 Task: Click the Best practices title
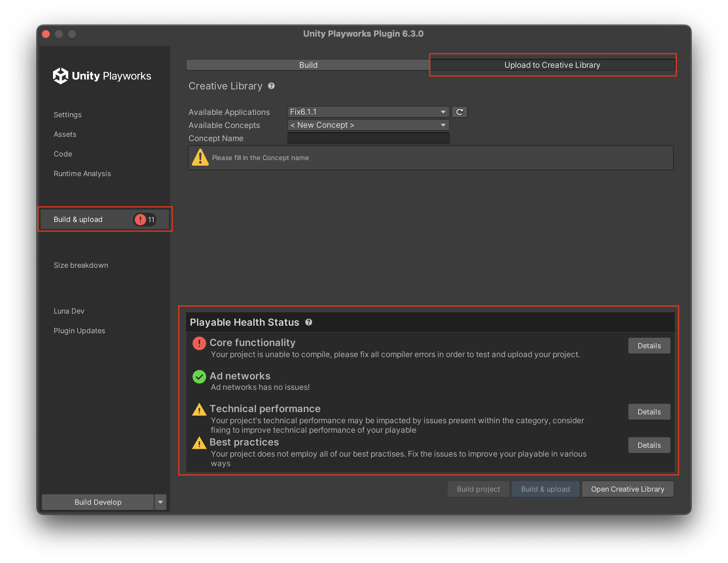[244, 442]
